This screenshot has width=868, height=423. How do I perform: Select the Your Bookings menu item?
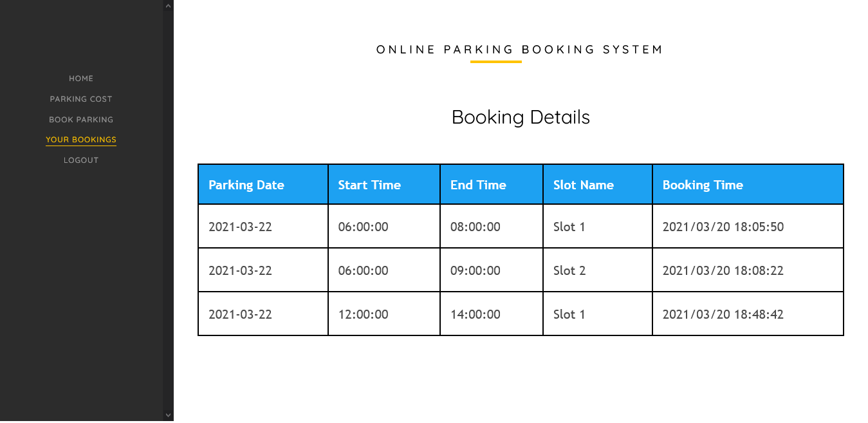81,140
